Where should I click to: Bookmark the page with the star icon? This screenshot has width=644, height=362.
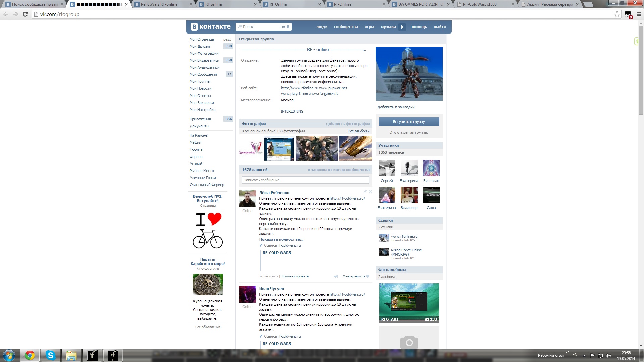617,14
